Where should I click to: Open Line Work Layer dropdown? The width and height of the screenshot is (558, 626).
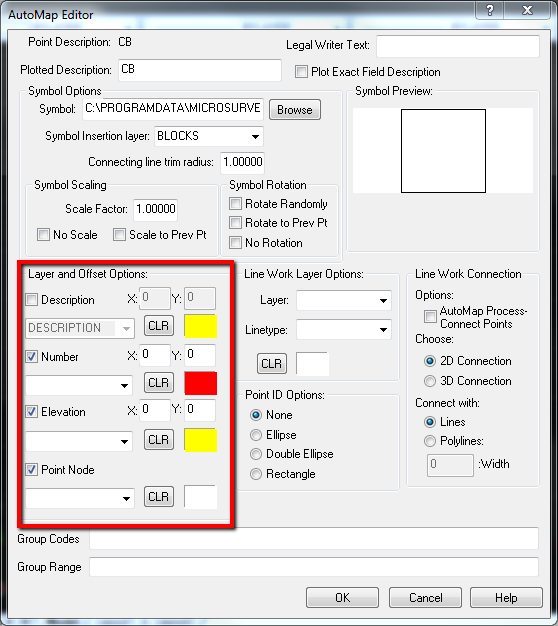tap(344, 300)
